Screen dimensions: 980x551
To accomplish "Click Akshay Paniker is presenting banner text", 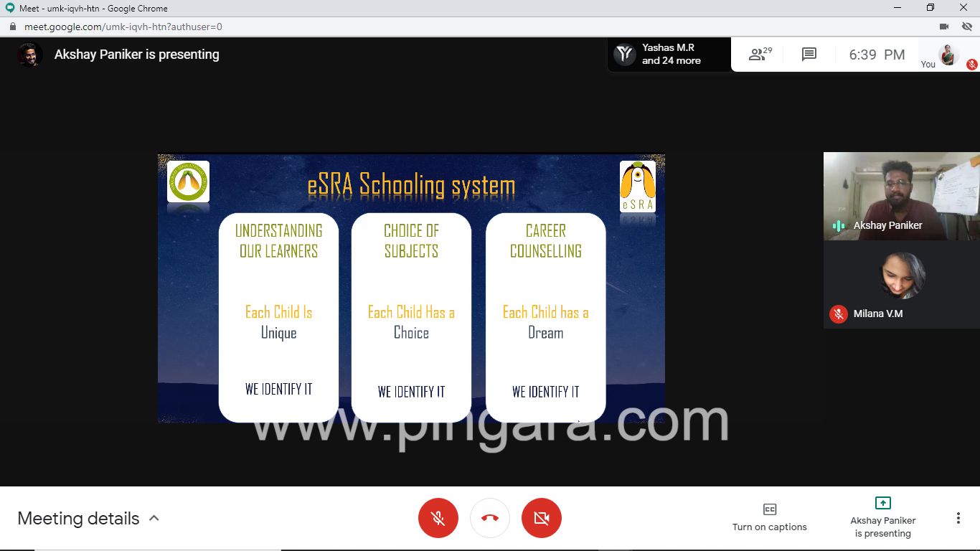I will point(137,55).
